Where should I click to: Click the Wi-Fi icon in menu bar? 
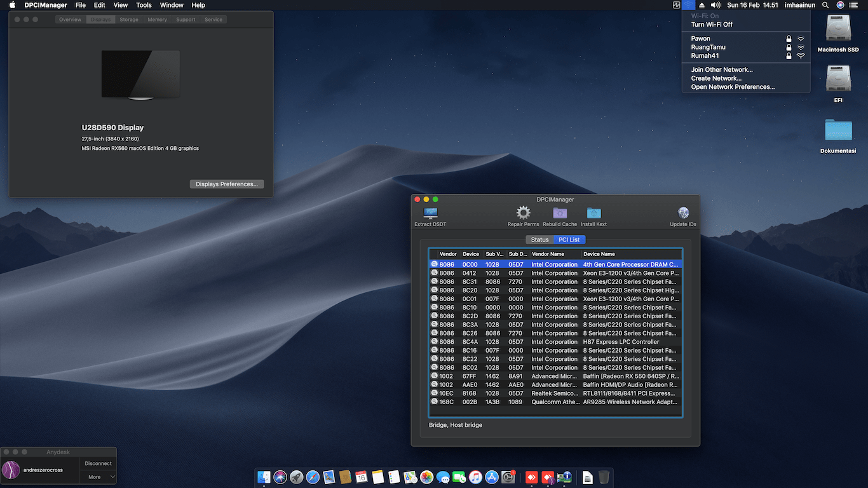click(x=689, y=5)
